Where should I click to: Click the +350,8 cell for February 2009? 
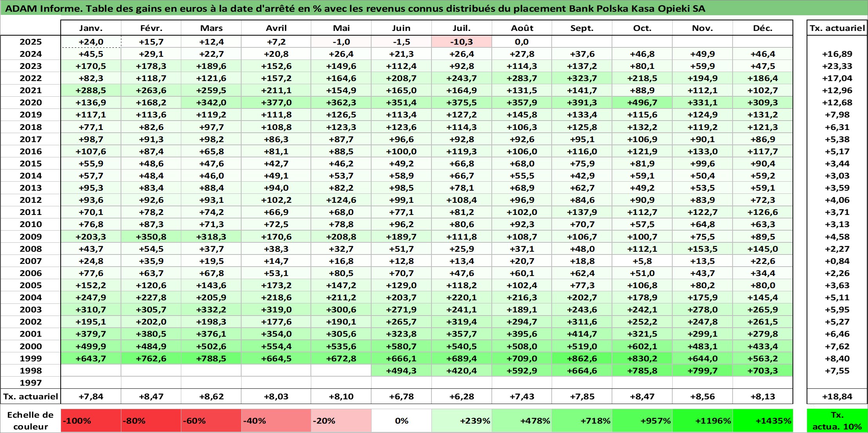151,236
